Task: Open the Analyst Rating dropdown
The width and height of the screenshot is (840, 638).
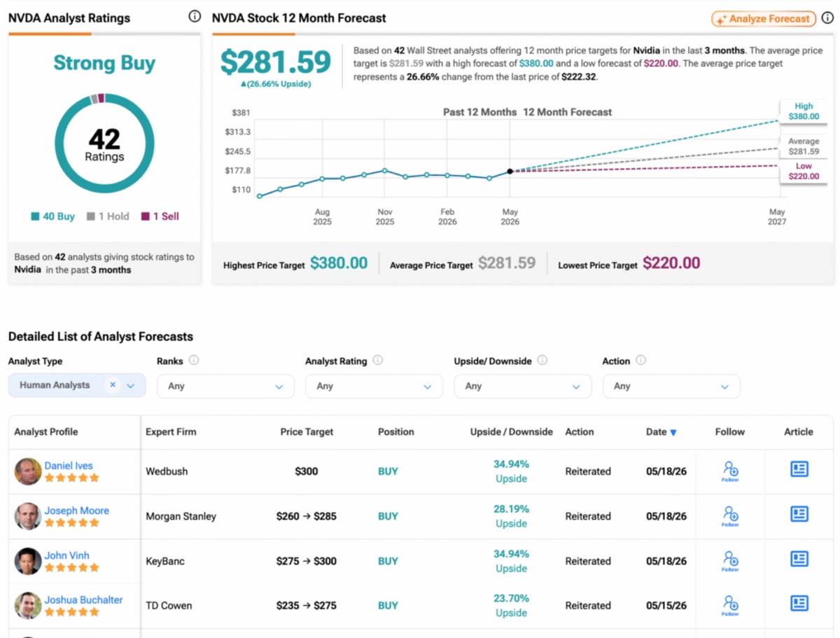Action: pyautogui.click(x=374, y=386)
